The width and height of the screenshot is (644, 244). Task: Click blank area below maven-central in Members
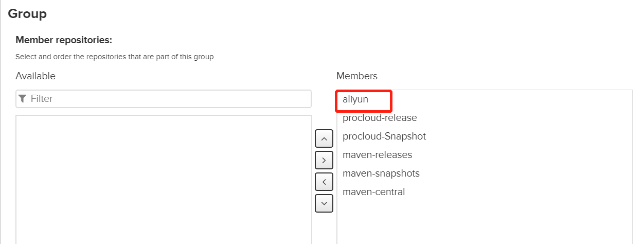click(484, 221)
